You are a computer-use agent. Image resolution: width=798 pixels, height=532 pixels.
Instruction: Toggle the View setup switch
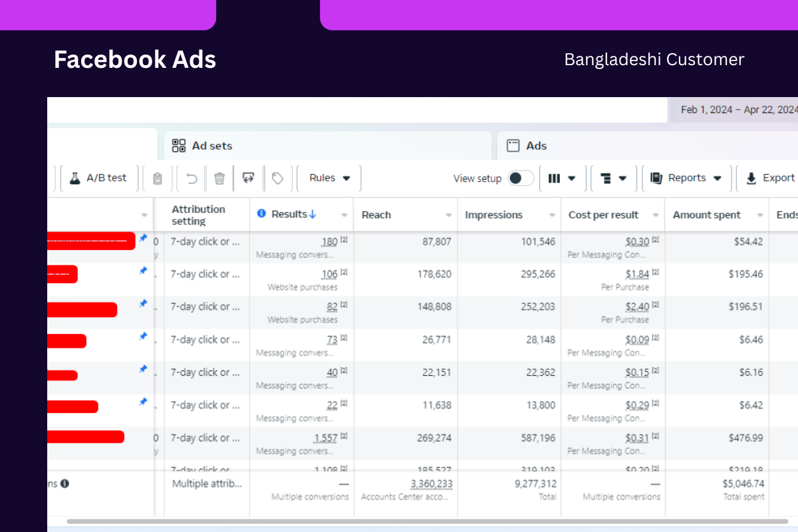tap(521, 178)
